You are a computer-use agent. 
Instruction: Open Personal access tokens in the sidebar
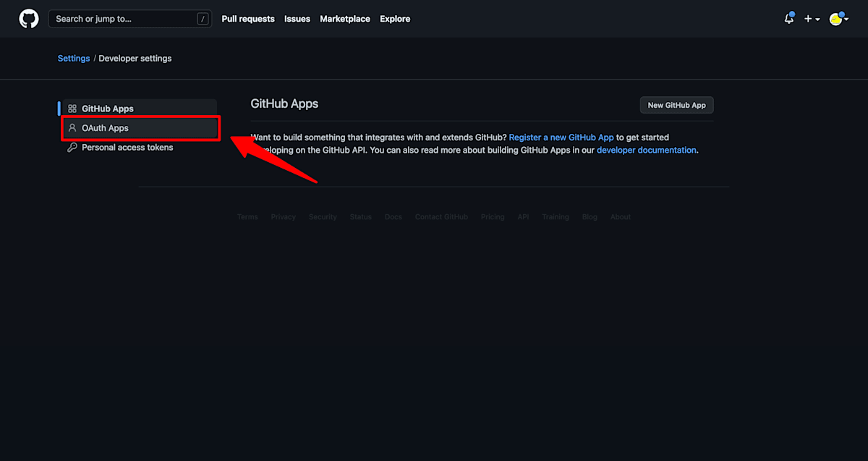(140, 148)
